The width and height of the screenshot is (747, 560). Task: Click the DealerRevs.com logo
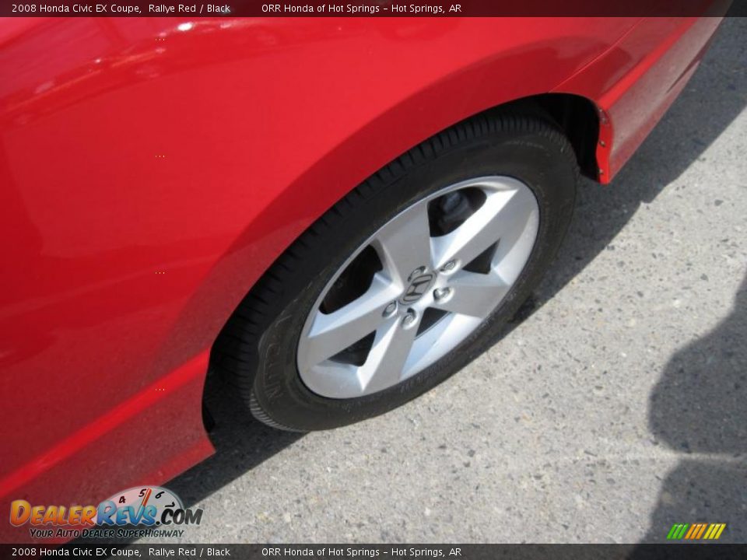[x=106, y=513]
